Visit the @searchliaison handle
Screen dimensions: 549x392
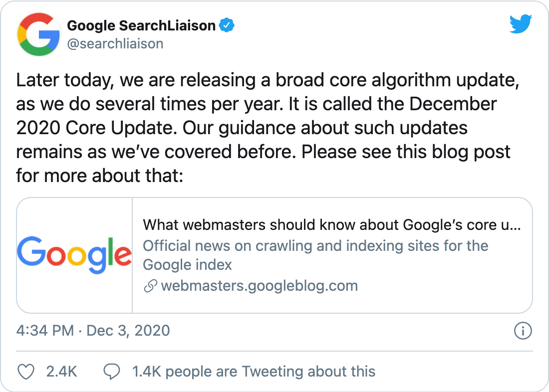(115, 44)
